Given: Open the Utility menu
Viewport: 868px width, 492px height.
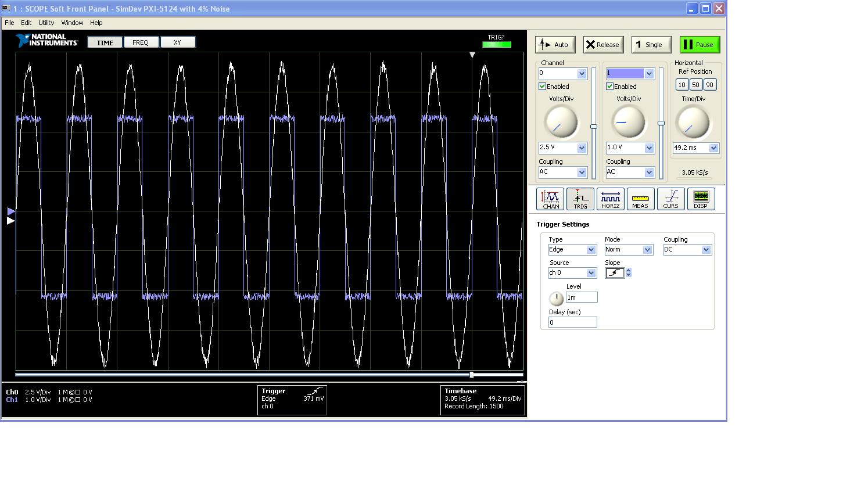Looking at the screenshot, I should [46, 23].
